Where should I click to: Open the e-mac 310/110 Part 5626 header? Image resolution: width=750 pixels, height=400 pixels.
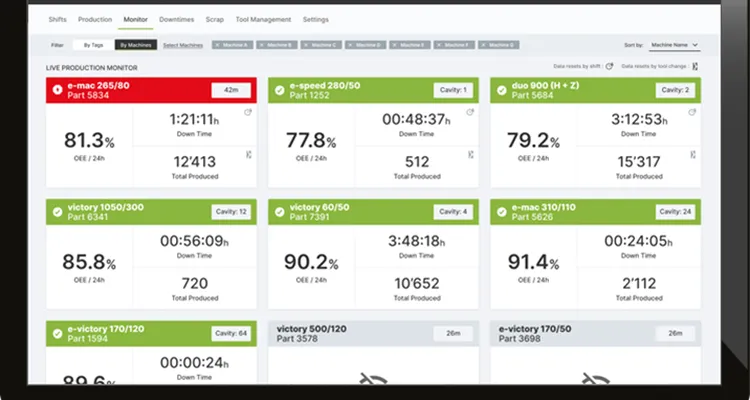(596, 212)
